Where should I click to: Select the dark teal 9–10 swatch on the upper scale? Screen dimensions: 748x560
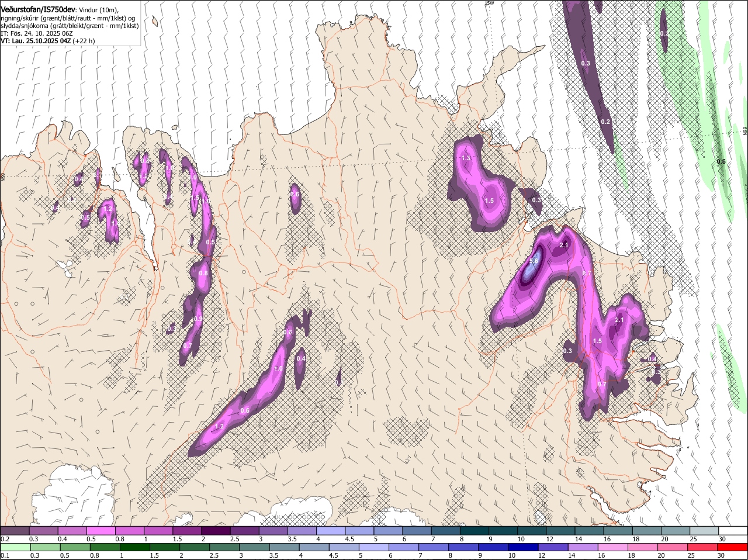pos(504,531)
